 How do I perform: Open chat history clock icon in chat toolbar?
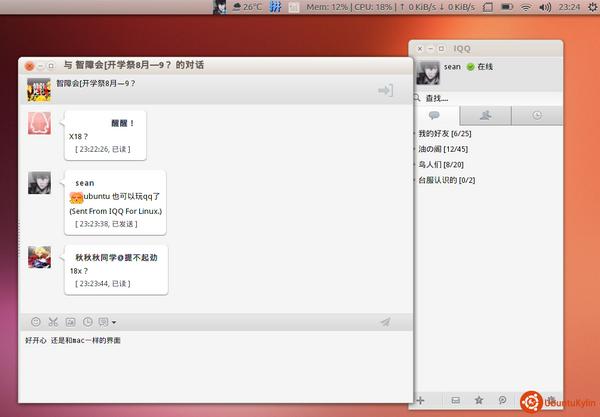tap(88, 322)
